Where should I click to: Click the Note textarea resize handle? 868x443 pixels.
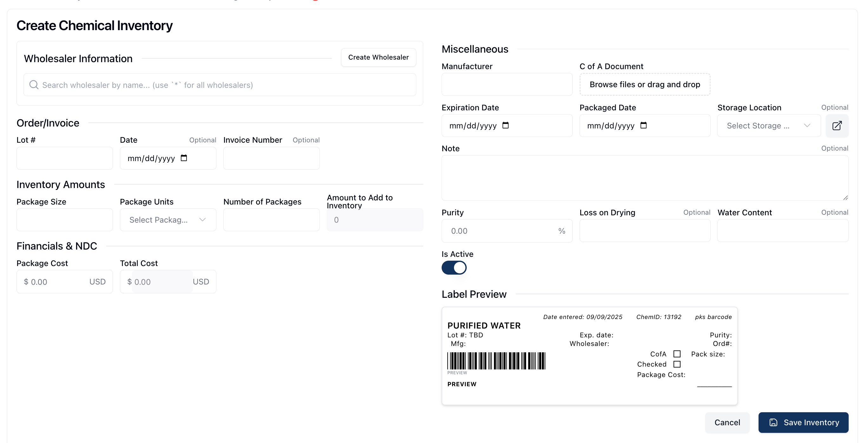click(845, 198)
